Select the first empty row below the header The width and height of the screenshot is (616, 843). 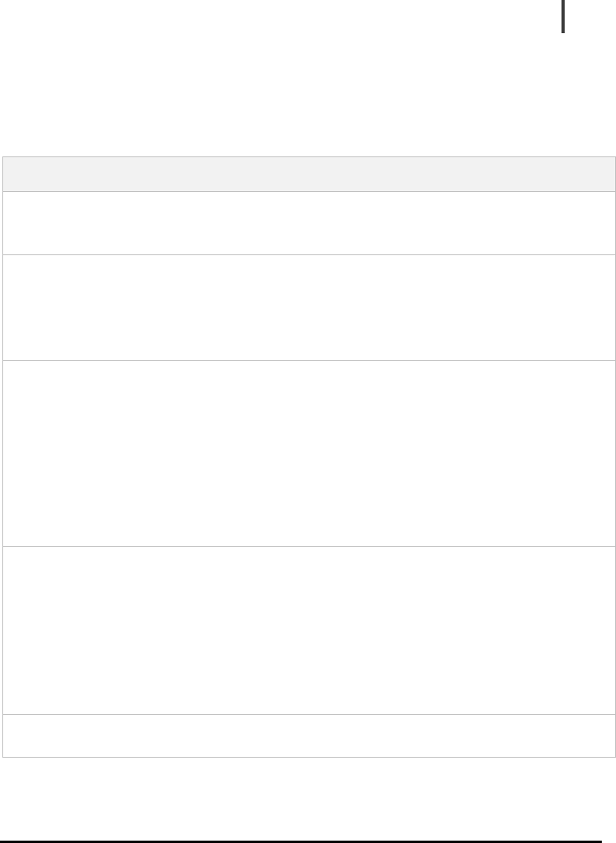coord(308,223)
